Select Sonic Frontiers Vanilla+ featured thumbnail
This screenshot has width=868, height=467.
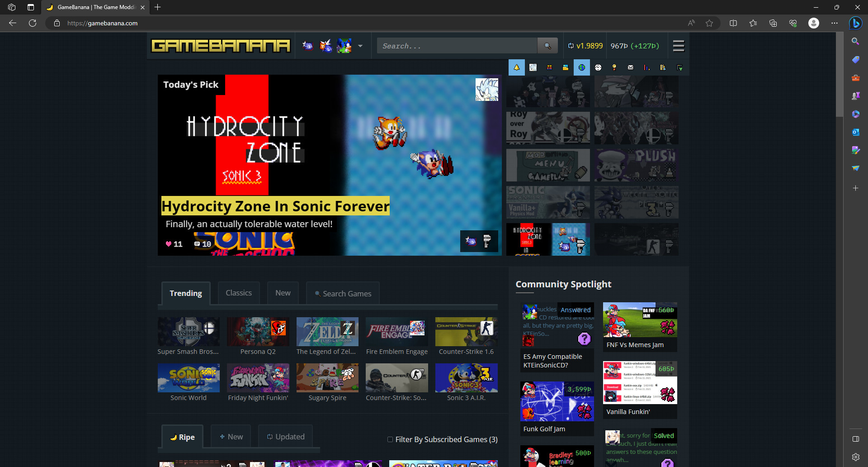pyautogui.click(x=548, y=202)
